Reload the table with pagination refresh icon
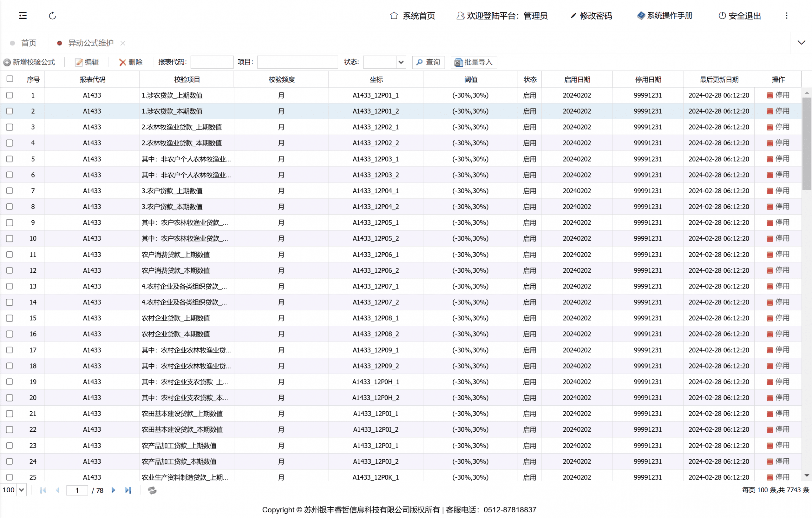The width and height of the screenshot is (812, 518). coord(152,490)
